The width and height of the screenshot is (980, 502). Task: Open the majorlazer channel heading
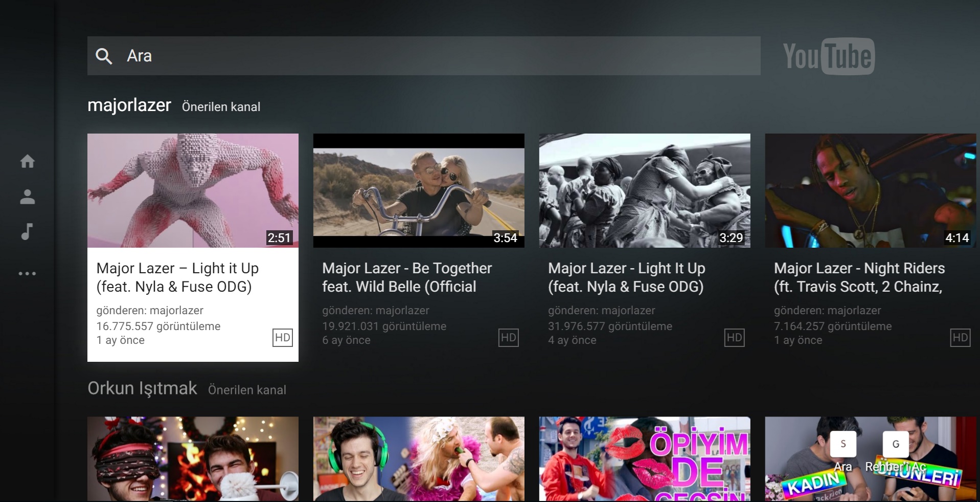click(129, 105)
